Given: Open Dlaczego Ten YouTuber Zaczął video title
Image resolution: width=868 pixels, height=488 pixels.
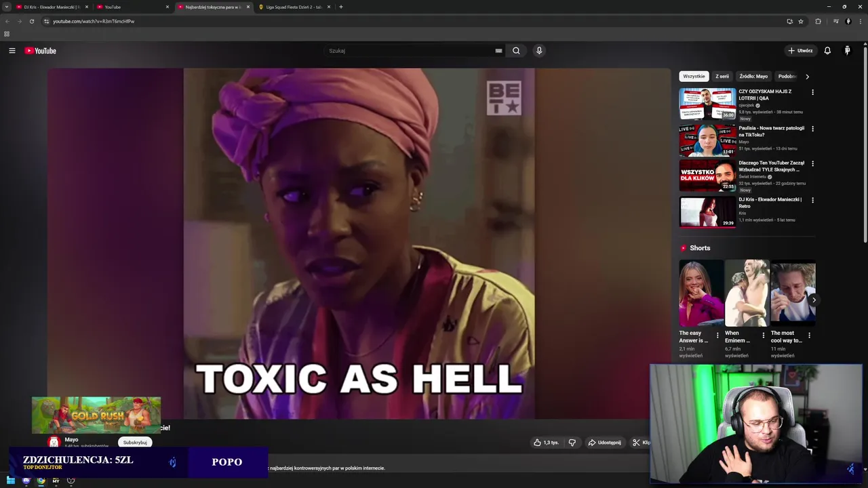Looking at the screenshot, I should pos(772,166).
